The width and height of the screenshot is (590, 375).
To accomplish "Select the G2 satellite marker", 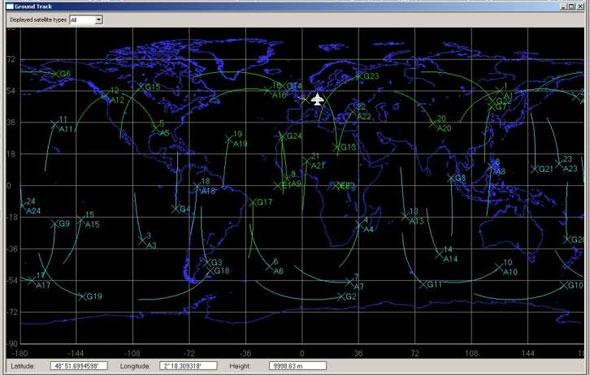I will 341,297.
